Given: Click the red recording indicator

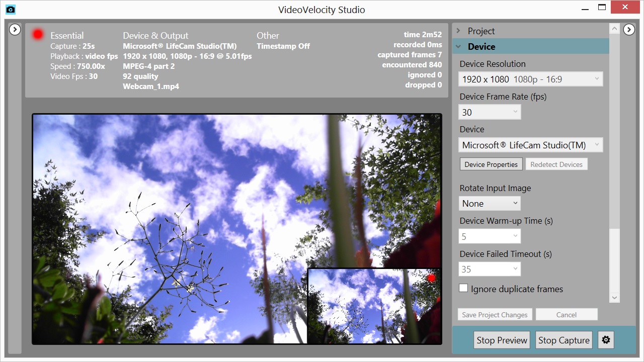Looking at the screenshot, I should coord(38,34).
